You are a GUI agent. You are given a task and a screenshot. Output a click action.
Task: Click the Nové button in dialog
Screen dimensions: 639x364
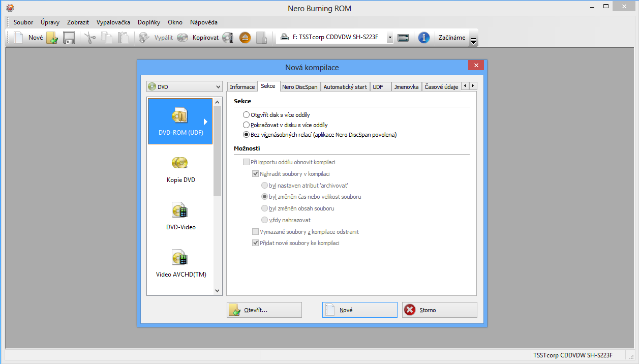coord(360,310)
